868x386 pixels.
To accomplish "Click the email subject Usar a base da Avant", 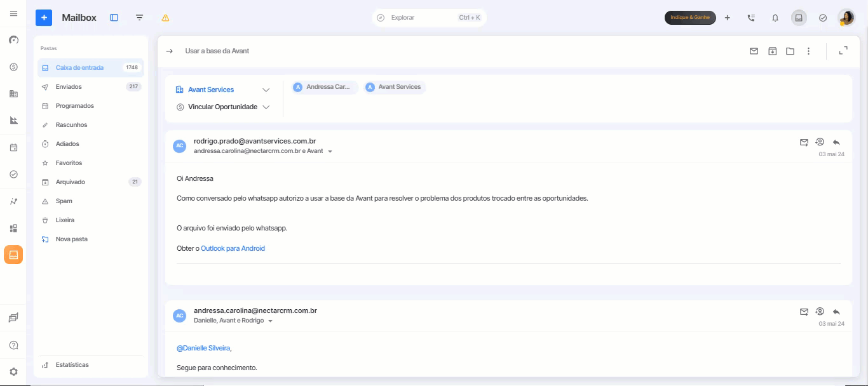I will 217,51.
